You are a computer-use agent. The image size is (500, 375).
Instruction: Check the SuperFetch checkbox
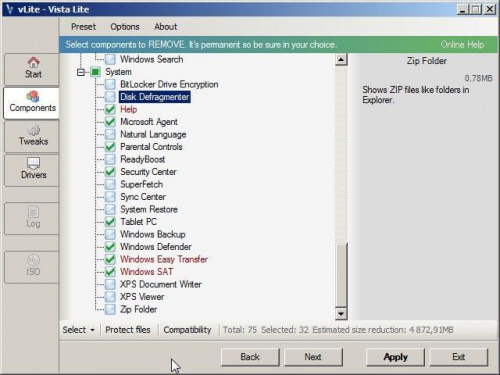(110, 184)
